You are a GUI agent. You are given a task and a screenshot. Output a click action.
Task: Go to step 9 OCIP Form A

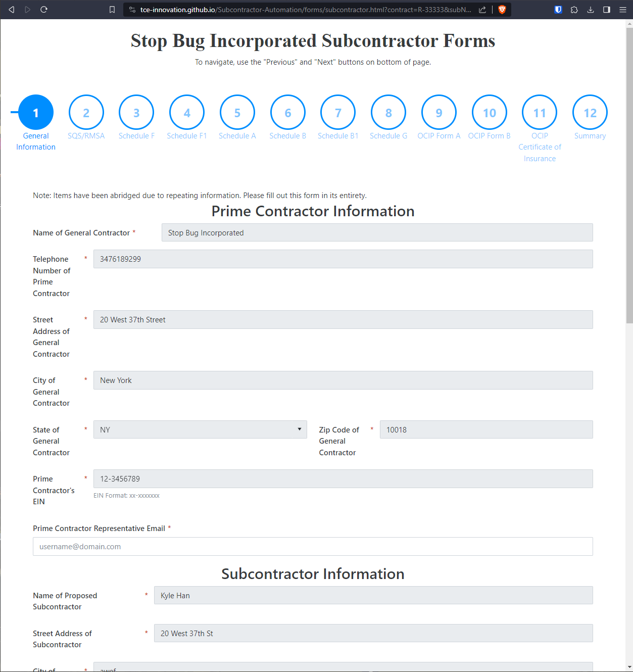pyautogui.click(x=439, y=112)
